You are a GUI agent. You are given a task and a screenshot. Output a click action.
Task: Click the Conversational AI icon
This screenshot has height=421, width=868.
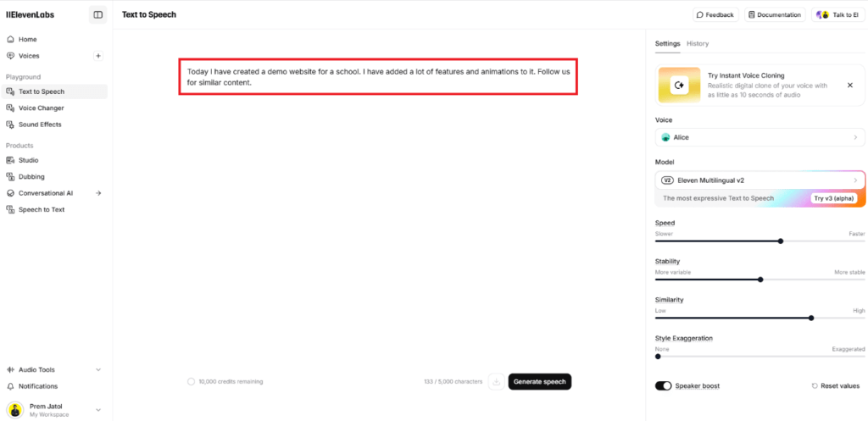(x=10, y=194)
